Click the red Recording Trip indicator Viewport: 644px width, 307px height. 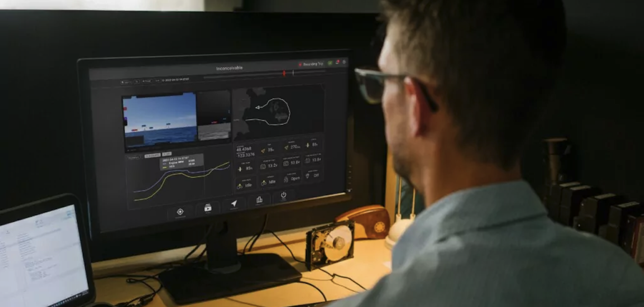point(311,64)
